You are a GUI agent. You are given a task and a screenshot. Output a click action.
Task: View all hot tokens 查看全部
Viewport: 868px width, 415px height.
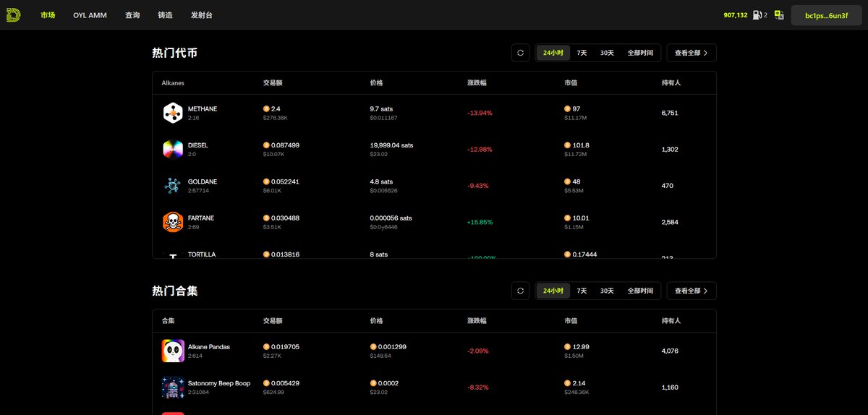tap(692, 53)
